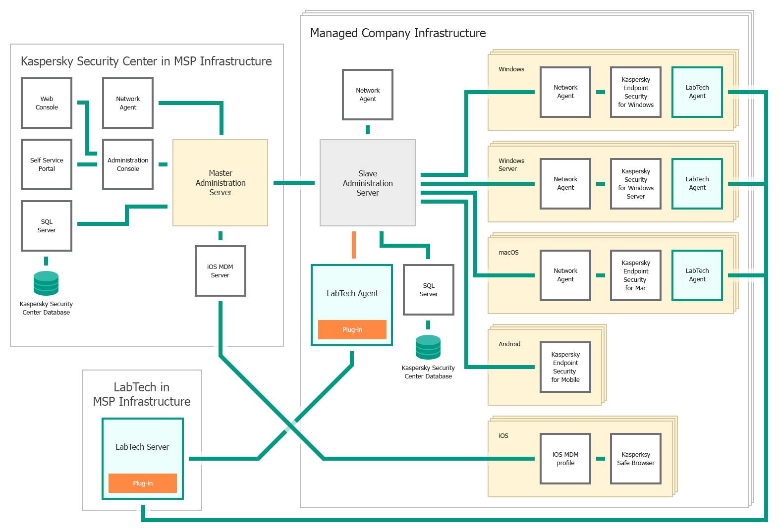Click the MSP Kaspersky Security Center Database icon
This screenshot has height=532, width=778.
(46, 283)
